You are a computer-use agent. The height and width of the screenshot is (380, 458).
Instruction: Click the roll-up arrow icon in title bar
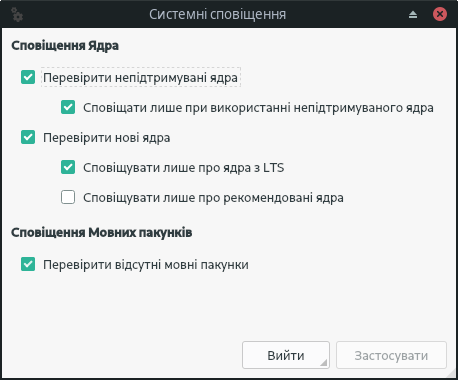tap(413, 15)
